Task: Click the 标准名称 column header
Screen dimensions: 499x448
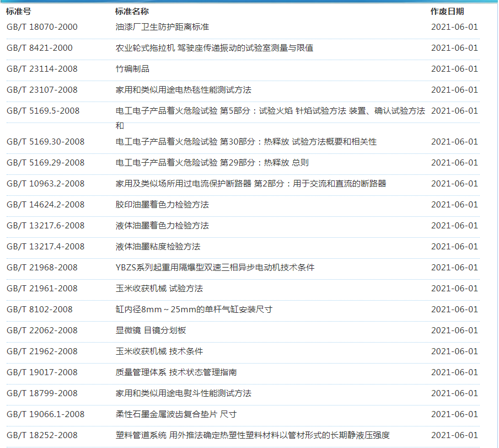Action: tap(132, 12)
